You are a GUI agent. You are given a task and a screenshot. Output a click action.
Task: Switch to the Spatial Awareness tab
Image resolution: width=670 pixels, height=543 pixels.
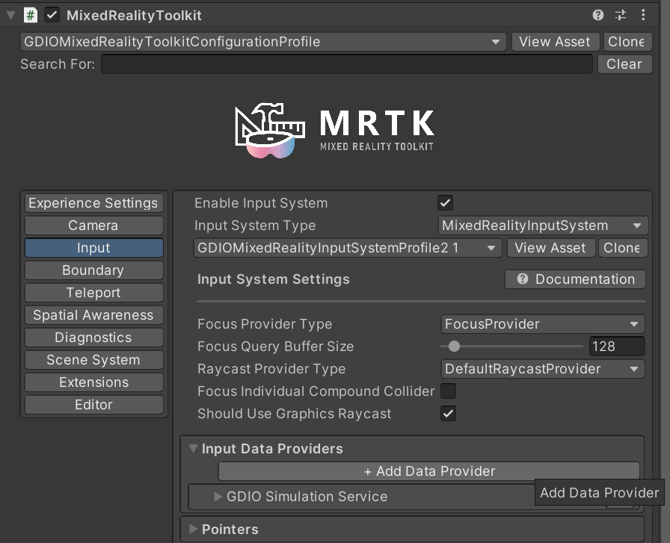(x=93, y=315)
